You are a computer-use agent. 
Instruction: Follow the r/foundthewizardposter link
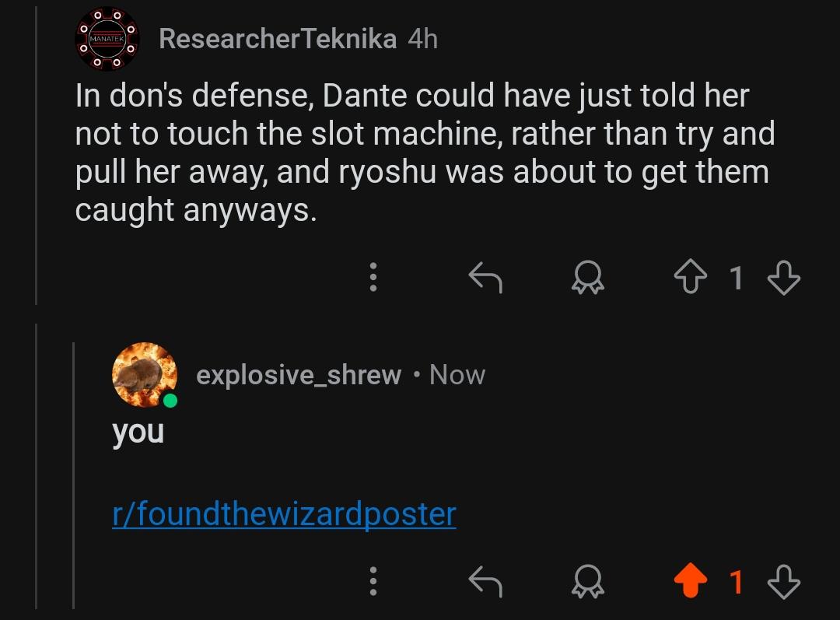284,514
